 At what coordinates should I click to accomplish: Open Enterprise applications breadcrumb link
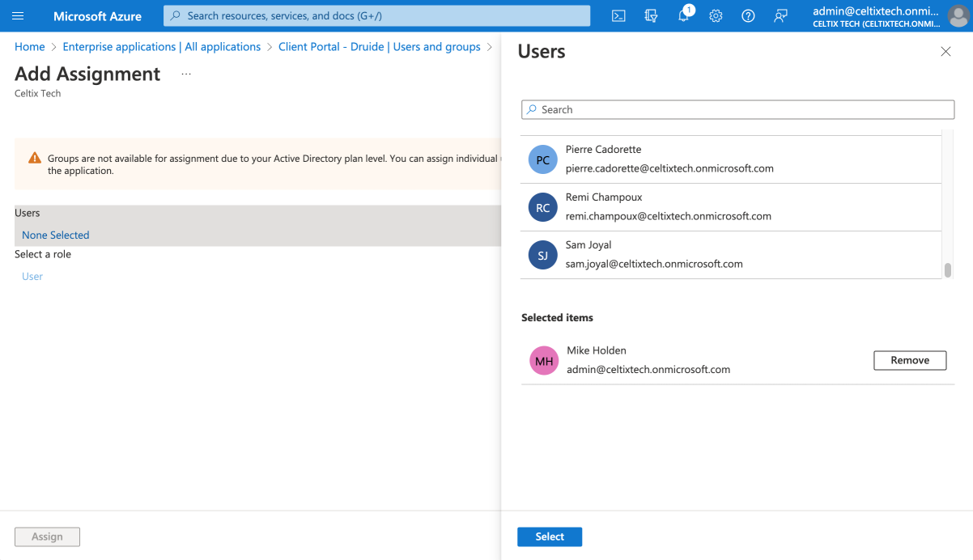(x=161, y=47)
